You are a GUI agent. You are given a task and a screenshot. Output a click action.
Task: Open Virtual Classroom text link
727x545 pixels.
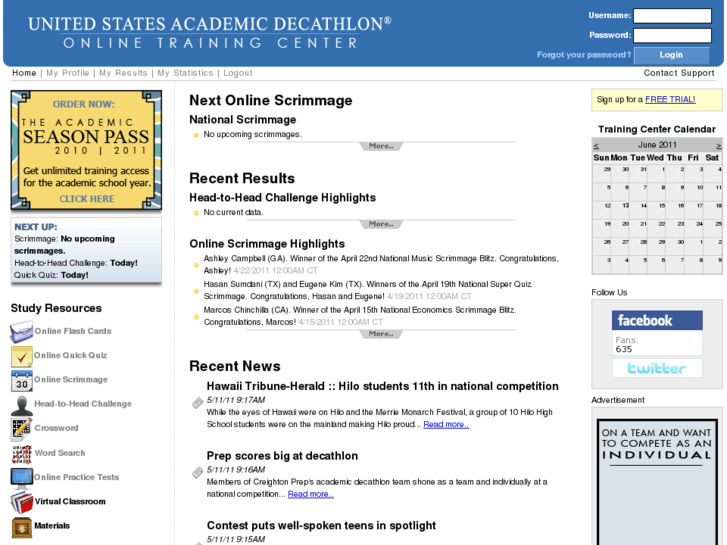point(70,501)
